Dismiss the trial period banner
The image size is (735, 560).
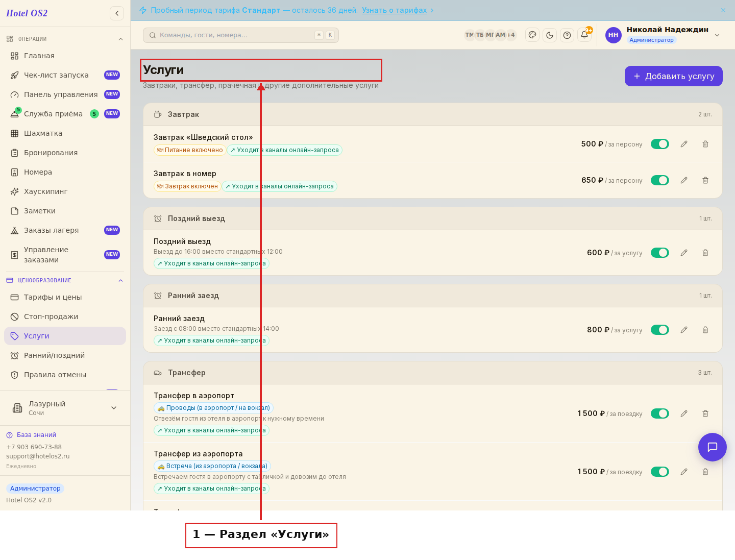pos(723,10)
